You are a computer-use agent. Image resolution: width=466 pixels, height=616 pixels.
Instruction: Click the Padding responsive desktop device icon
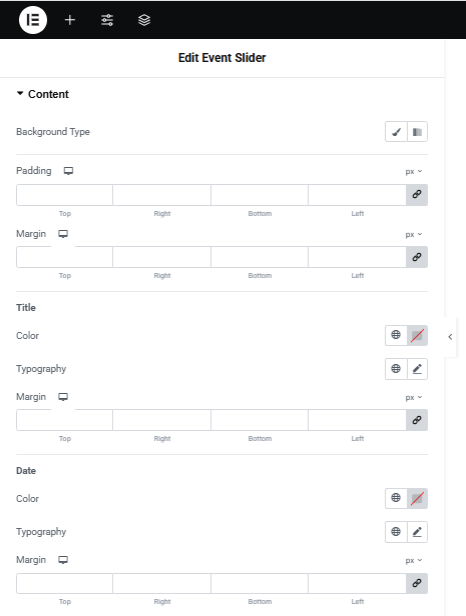click(x=68, y=171)
